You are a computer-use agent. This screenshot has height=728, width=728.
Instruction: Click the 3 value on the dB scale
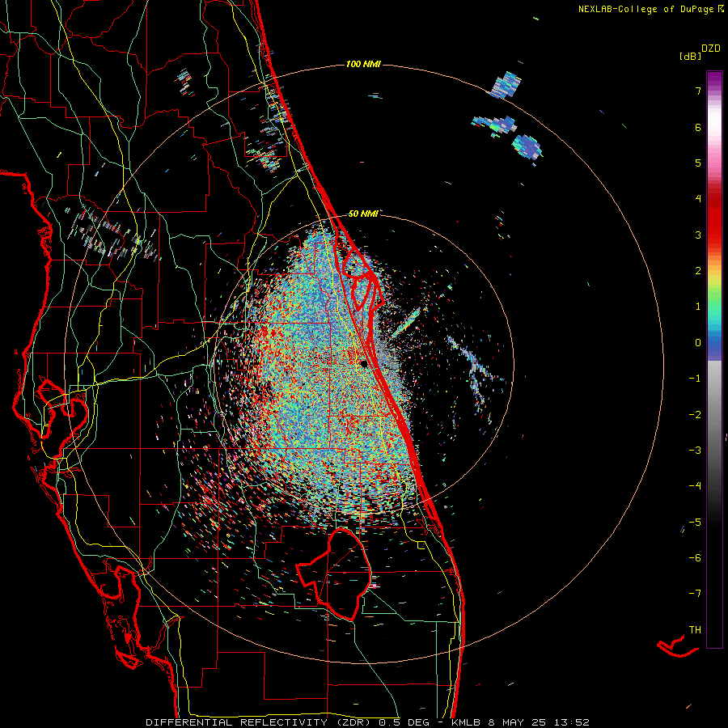click(698, 235)
